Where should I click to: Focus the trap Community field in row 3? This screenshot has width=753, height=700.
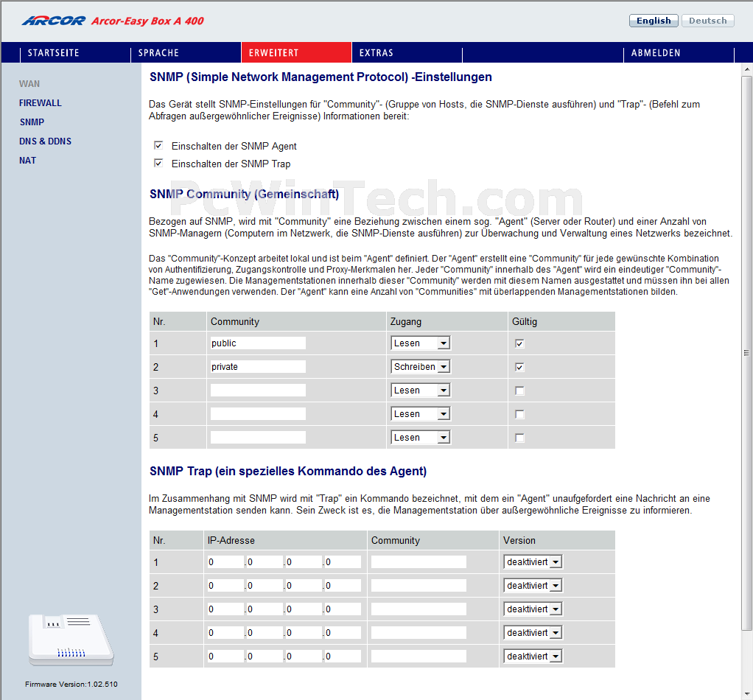coord(418,609)
